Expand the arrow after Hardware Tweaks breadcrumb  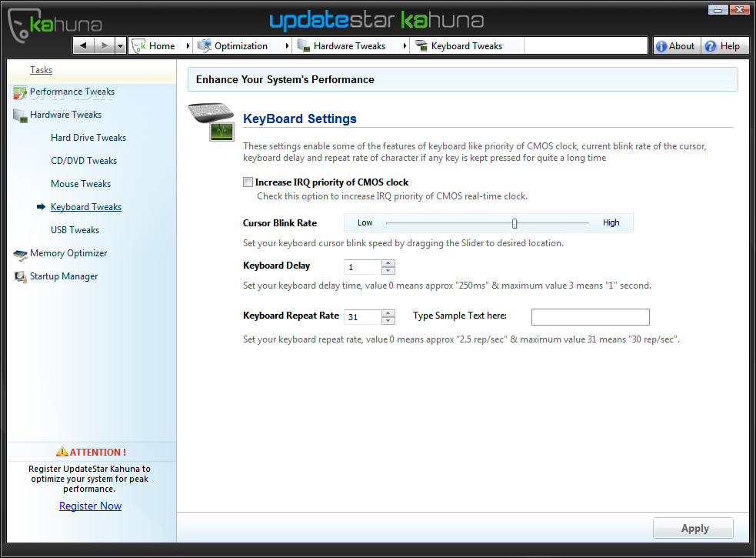[x=405, y=46]
